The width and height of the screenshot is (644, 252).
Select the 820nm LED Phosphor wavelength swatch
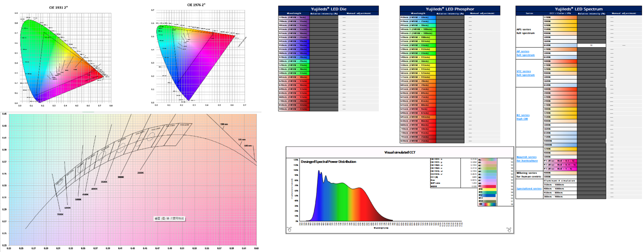point(418,141)
